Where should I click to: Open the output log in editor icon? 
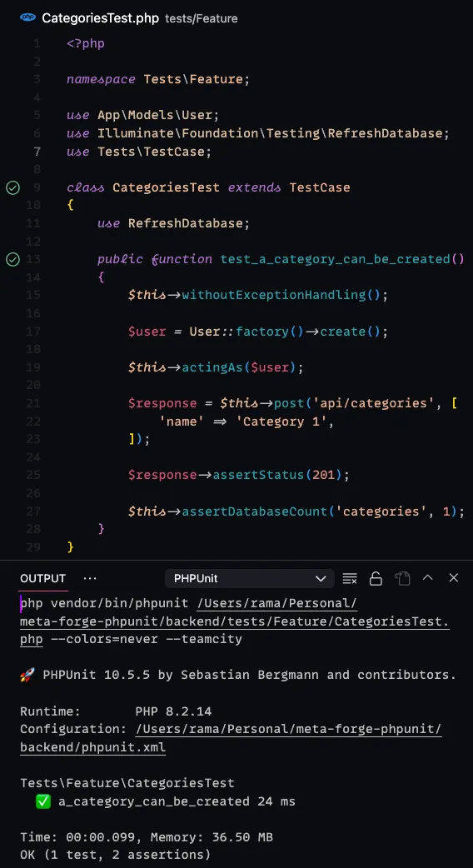(x=402, y=578)
